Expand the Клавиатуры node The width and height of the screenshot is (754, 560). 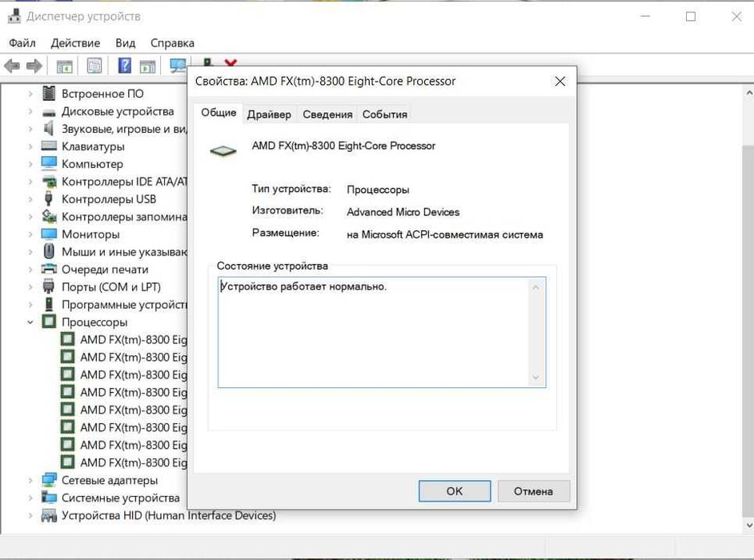tap(30, 146)
